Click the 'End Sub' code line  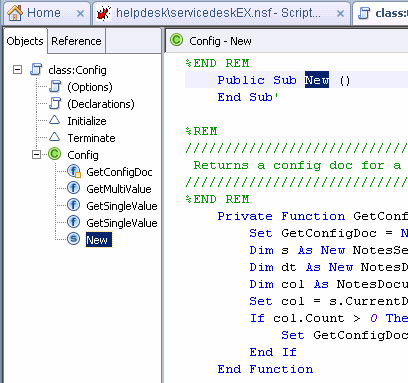coord(248,97)
